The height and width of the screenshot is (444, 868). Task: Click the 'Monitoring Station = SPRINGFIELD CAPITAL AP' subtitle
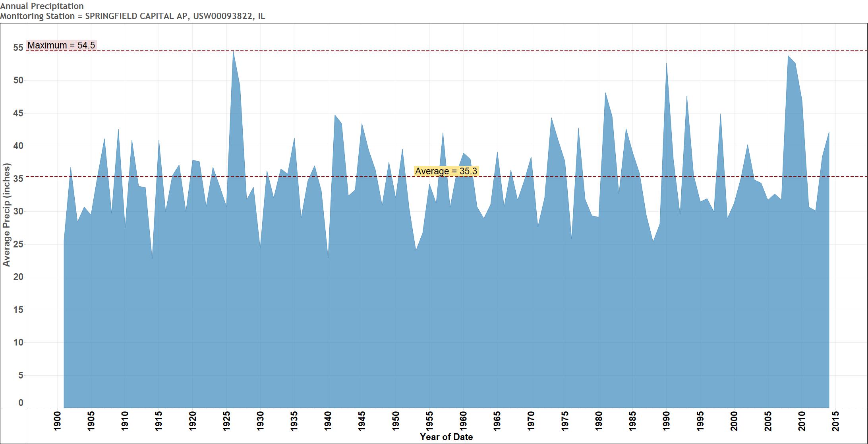[133, 17]
